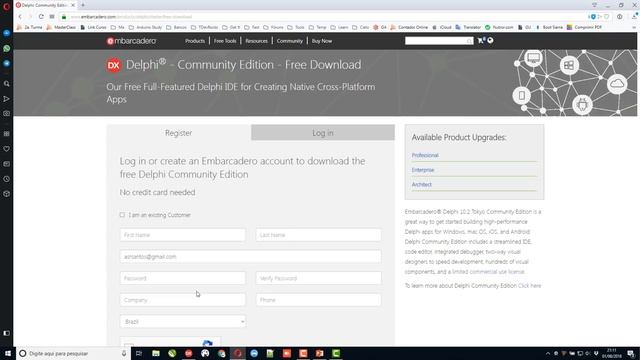Open WhatsApp in Opera sidebar
This screenshot has width=640, height=360.
[7, 48]
